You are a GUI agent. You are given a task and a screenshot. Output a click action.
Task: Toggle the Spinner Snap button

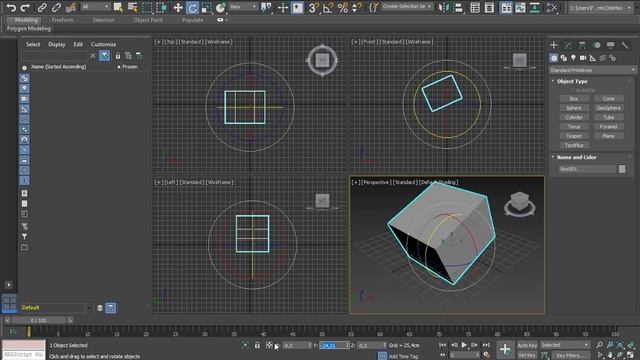pyautogui.click(x=357, y=7)
